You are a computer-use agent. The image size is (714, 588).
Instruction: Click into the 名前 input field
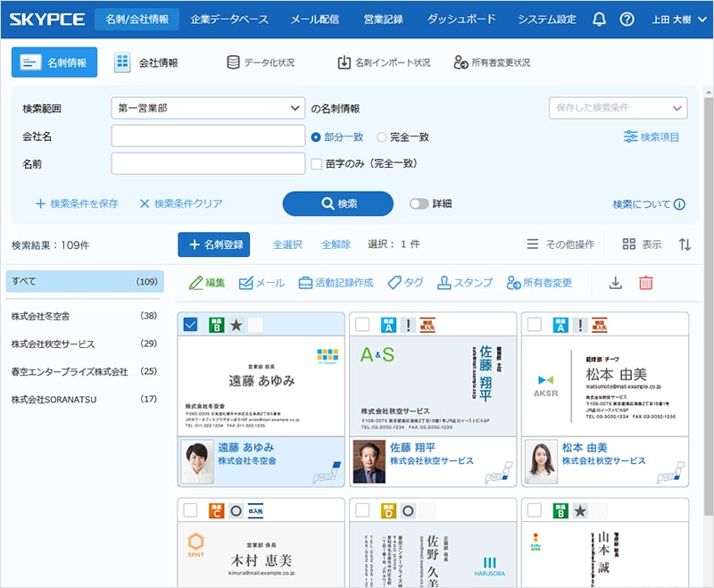pyautogui.click(x=208, y=163)
